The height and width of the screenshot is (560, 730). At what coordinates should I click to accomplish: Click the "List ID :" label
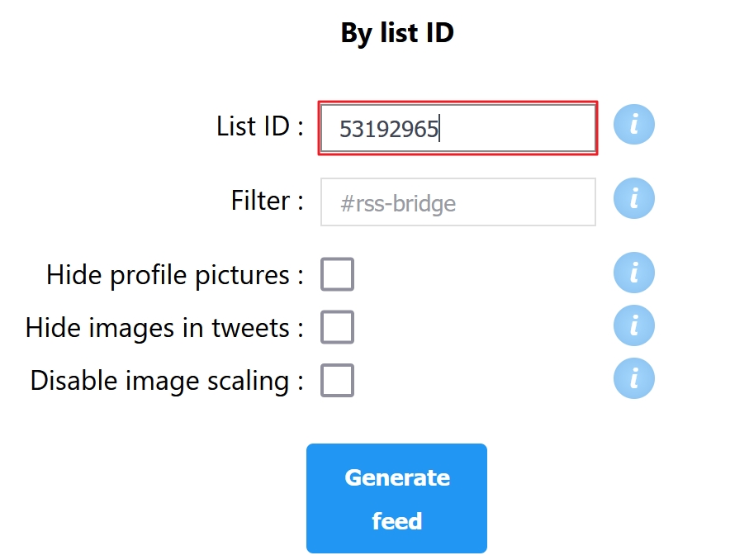tap(260, 126)
